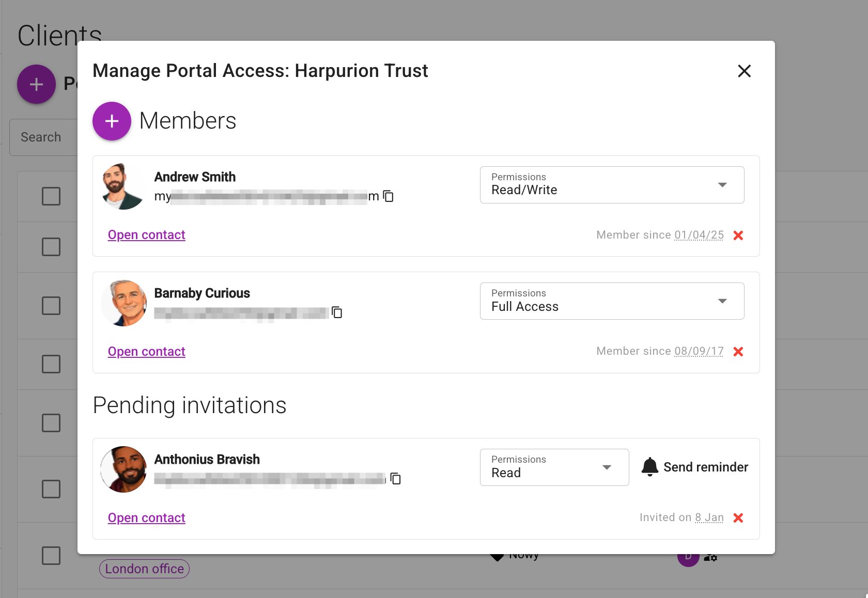Select the London office tag

(144, 569)
